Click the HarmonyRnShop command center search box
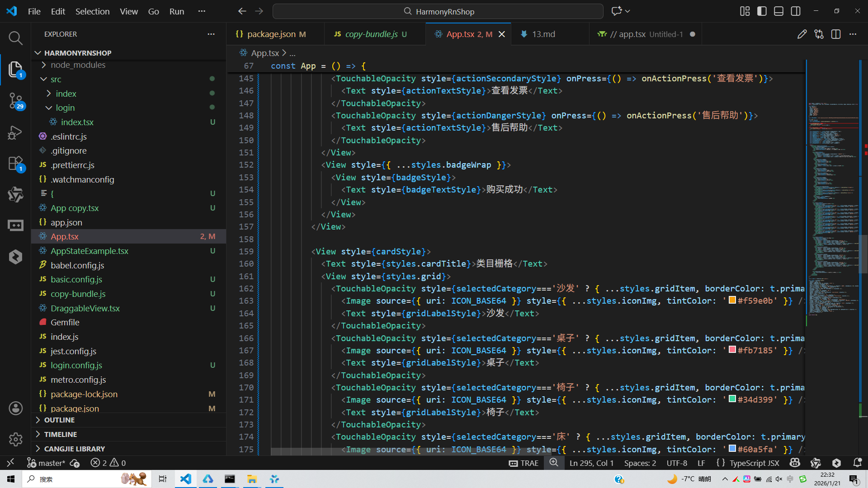The image size is (868, 488). click(438, 11)
